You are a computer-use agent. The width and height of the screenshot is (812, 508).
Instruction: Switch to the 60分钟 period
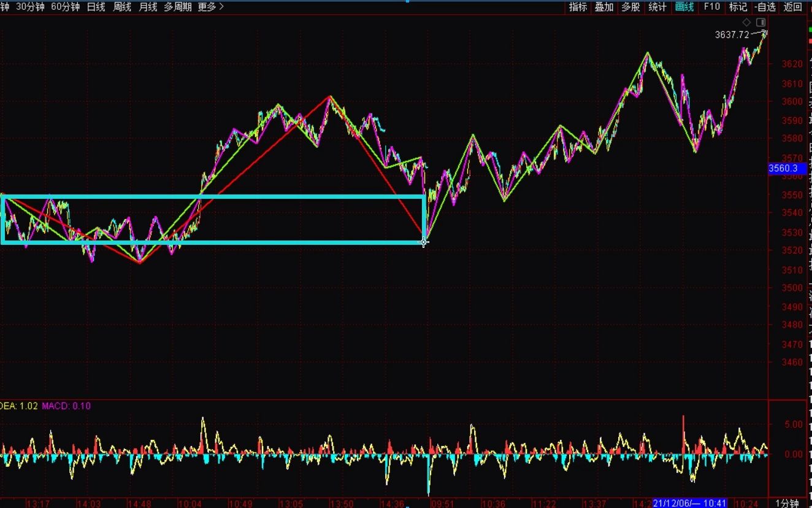coord(65,7)
